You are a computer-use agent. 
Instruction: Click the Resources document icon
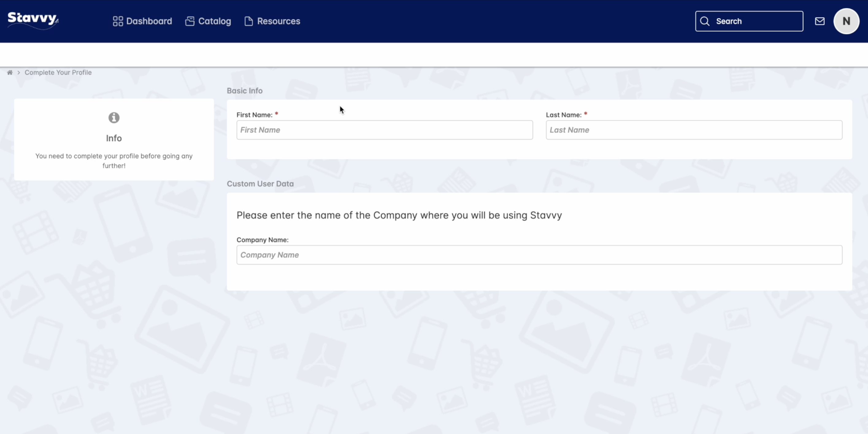coord(249,21)
